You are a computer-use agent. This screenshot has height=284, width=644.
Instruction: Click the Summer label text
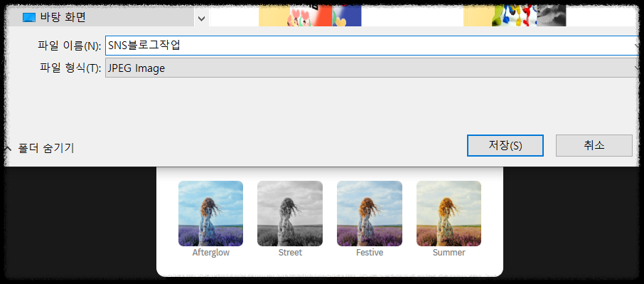(x=449, y=253)
